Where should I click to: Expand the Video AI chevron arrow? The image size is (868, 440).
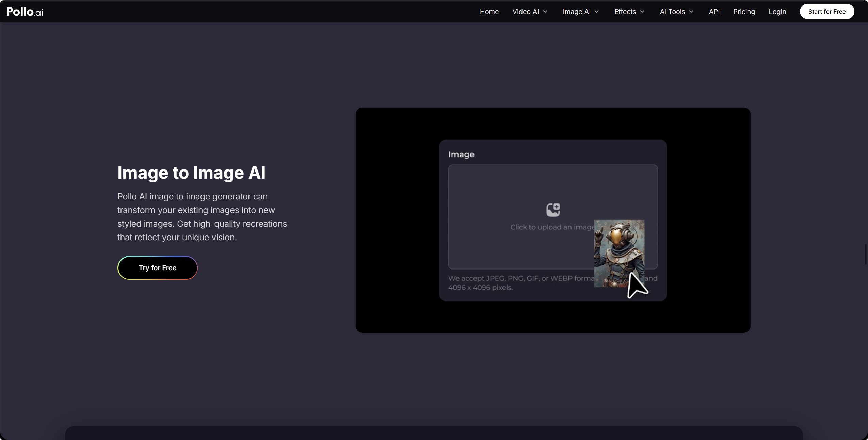tap(545, 12)
